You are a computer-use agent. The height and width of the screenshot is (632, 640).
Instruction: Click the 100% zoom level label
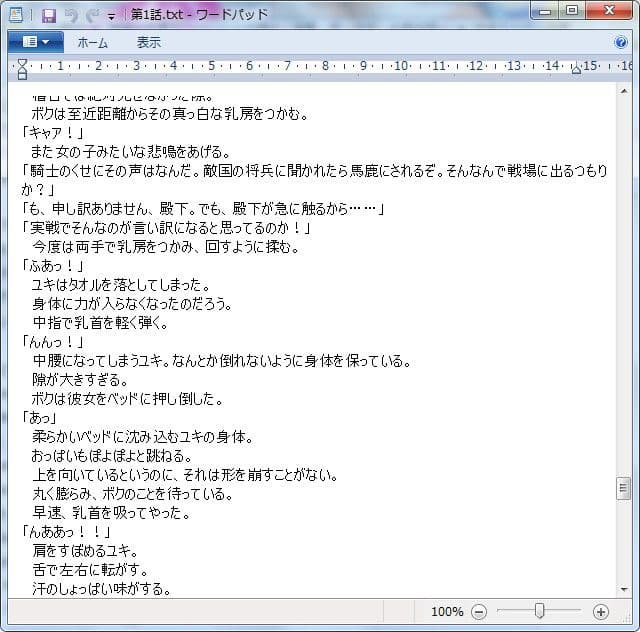(x=447, y=611)
